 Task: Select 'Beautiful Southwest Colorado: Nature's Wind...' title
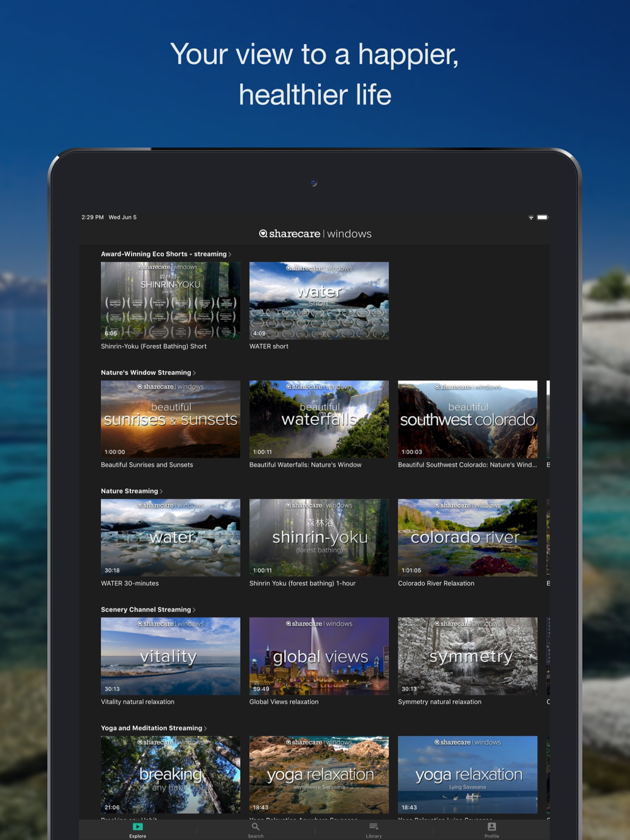tap(467, 465)
